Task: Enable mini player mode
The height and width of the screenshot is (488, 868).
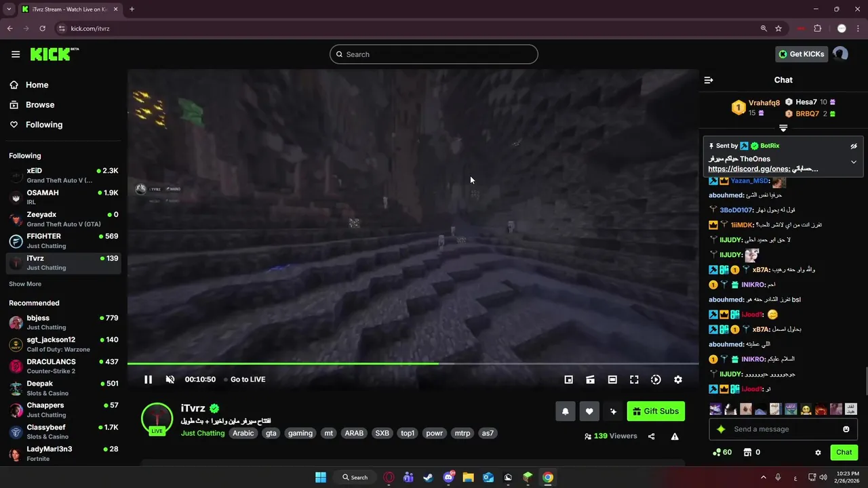Action: [569, 380]
